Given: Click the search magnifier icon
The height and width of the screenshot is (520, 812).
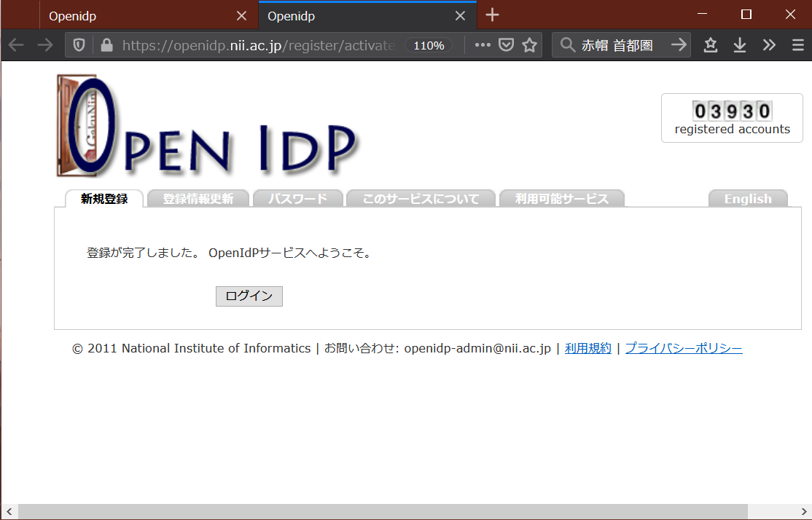Looking at the screenshot, I should pyautogui.click(x=568, y=46).
